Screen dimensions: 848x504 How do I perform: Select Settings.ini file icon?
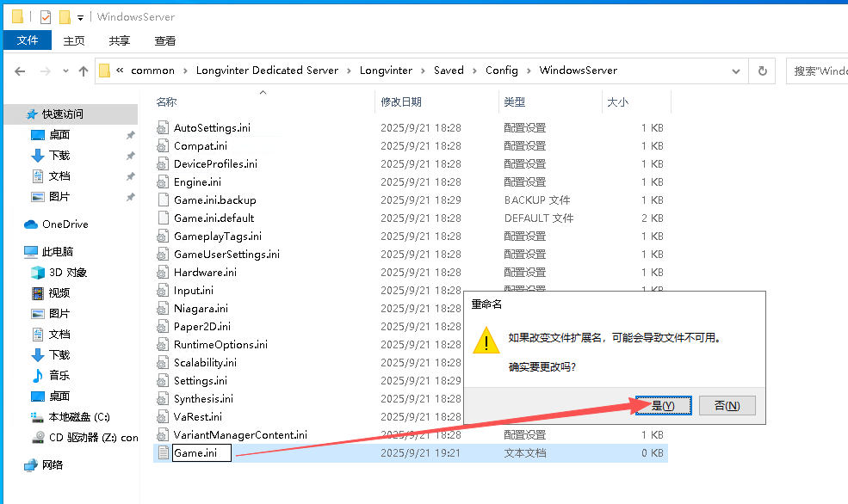(163, 381)
